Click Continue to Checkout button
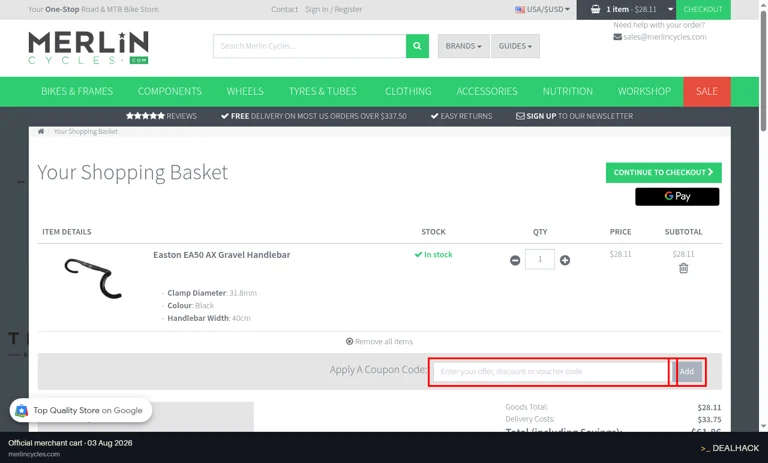This screenshot has height=463, width=768. pyautogui.click(x=664, y=172)
